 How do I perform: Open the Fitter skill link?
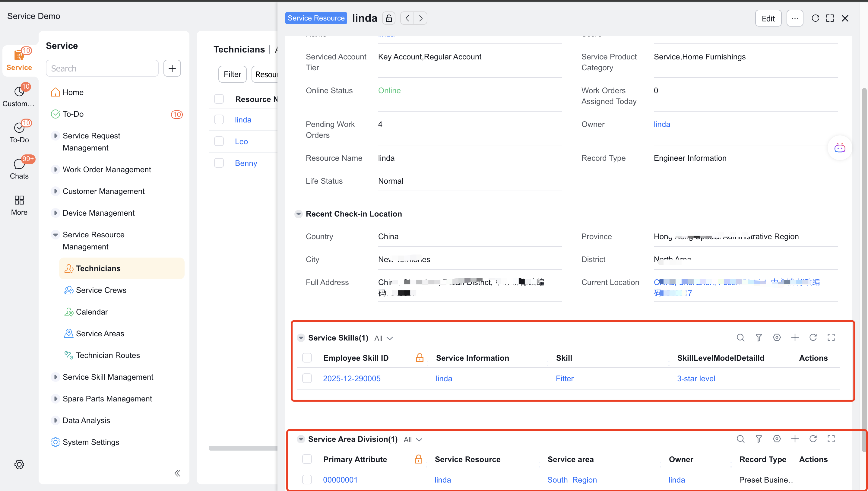[565, 379]
